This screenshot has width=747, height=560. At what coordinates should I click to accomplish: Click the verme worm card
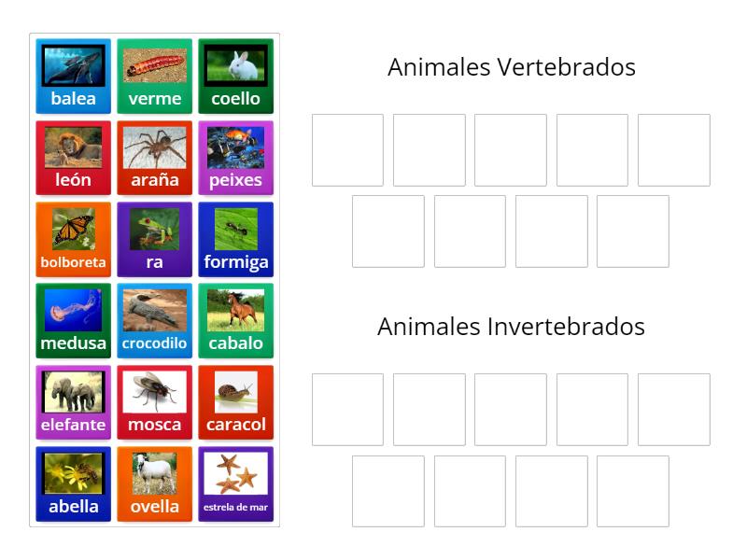(x=155, y=76)
